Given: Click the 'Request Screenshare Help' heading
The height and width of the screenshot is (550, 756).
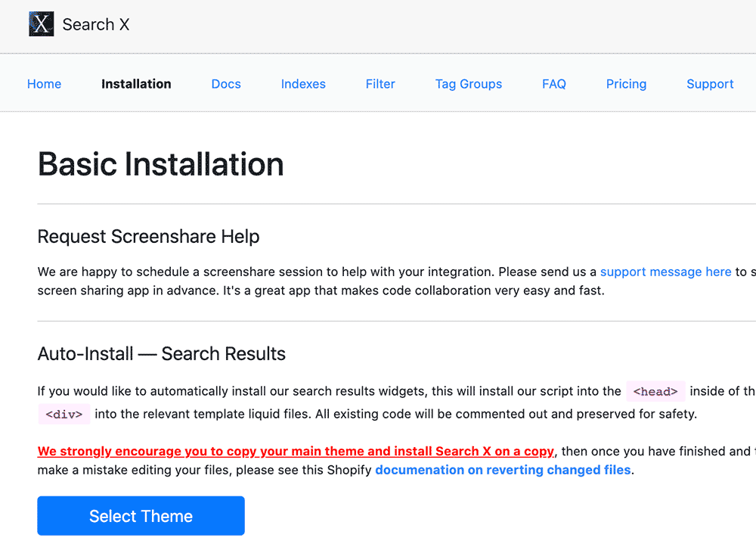Looking at the screenshot, I should [x=148, y=236].
